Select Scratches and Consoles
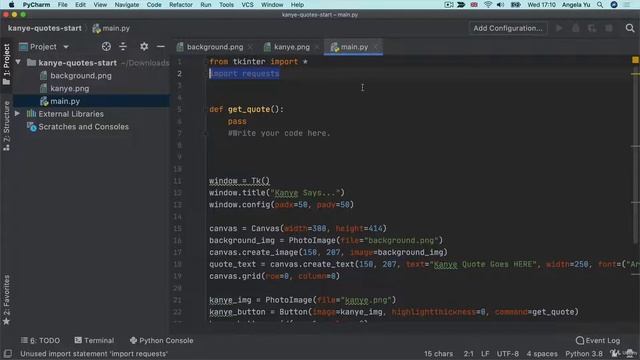The image size is (640, 360). point(83,127)
